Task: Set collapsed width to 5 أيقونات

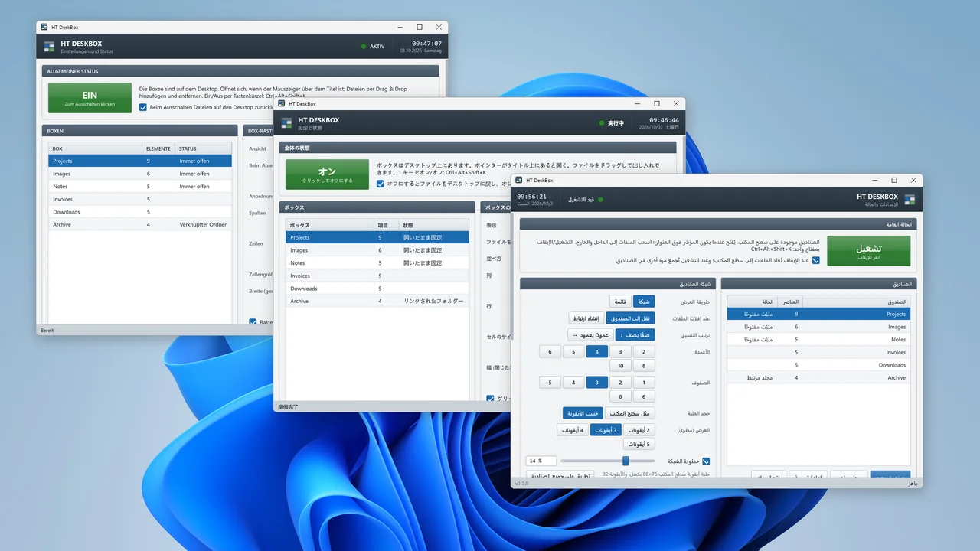Action: (639, 444)
